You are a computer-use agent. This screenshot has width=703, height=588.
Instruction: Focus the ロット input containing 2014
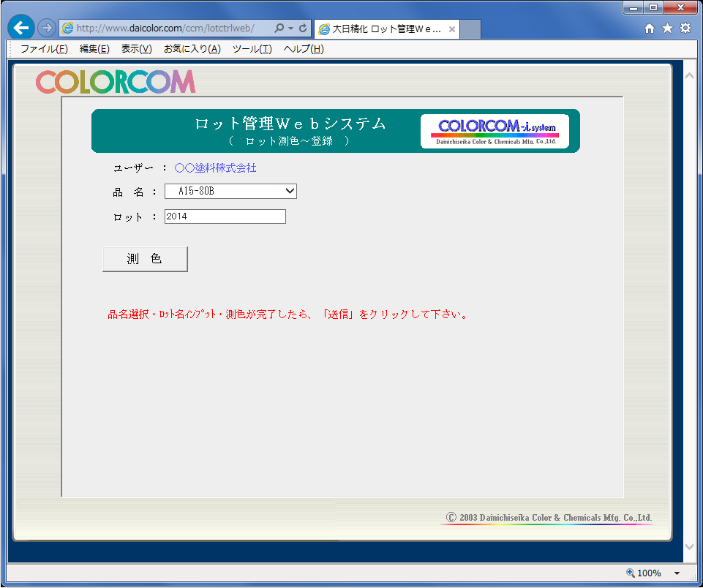(225, 216)
